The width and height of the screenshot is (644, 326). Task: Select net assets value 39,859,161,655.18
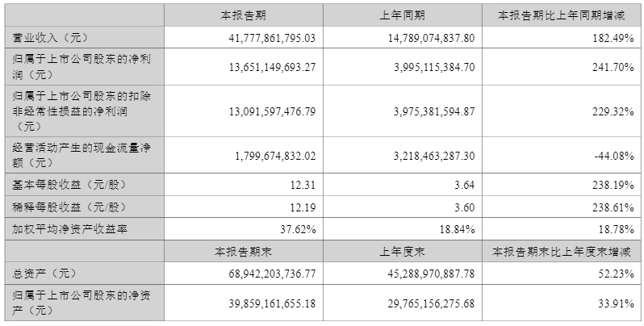272,303
